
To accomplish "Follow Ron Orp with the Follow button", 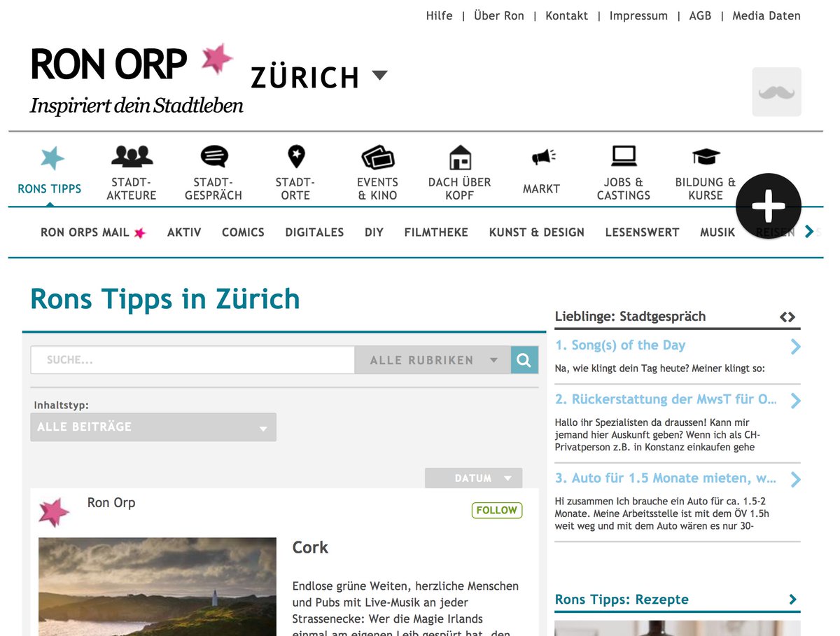I will [497, 511].
